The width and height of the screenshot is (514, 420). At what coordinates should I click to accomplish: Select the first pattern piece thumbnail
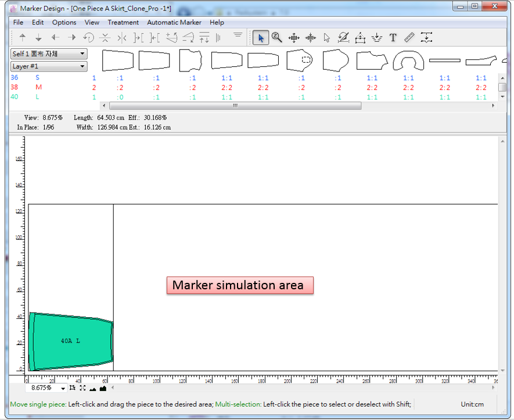coord(118,60)
